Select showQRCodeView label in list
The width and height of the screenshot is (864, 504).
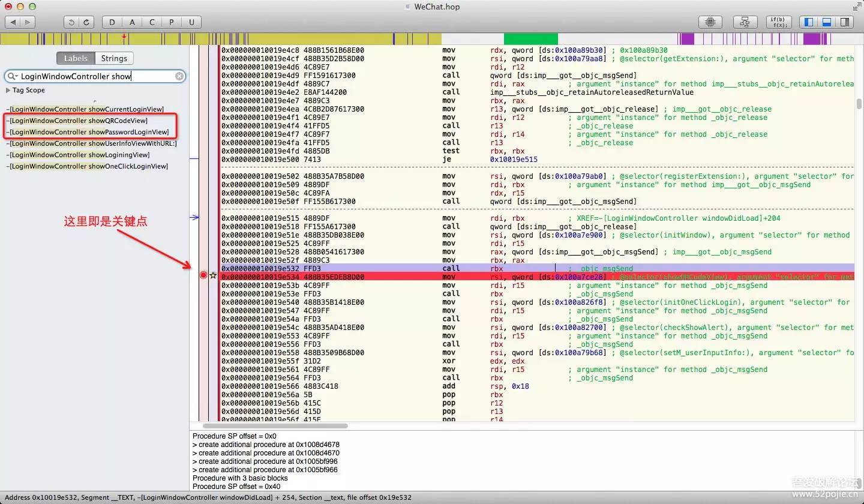[77, 121]
